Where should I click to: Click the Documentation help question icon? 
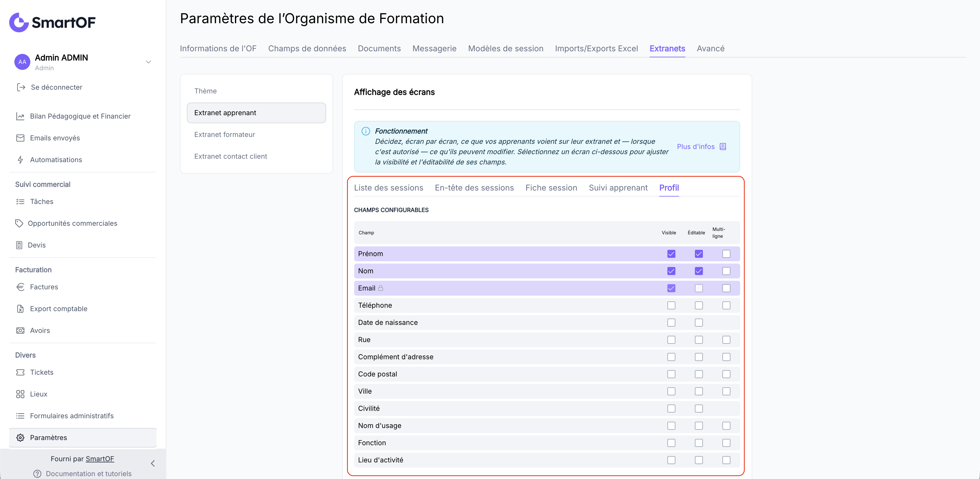point(37,474)
